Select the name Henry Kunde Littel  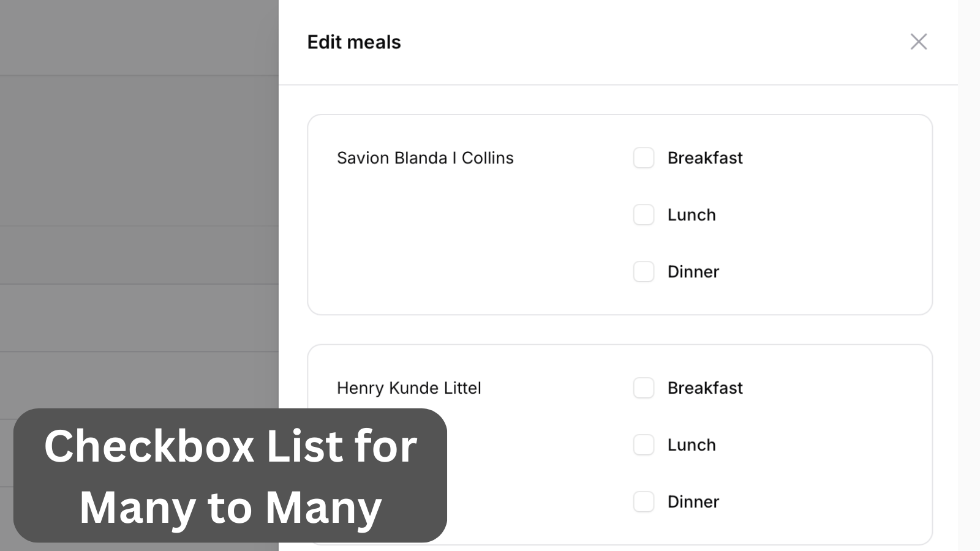click(409, 388)
